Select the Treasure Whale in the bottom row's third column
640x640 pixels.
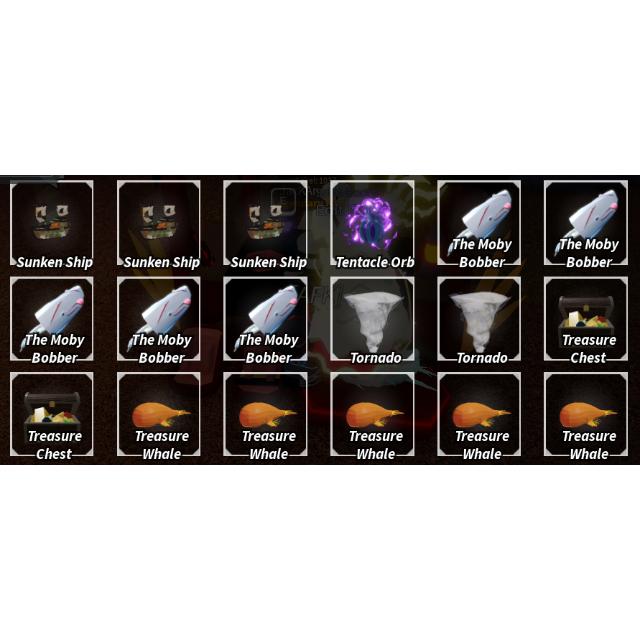tap(265, 414)
